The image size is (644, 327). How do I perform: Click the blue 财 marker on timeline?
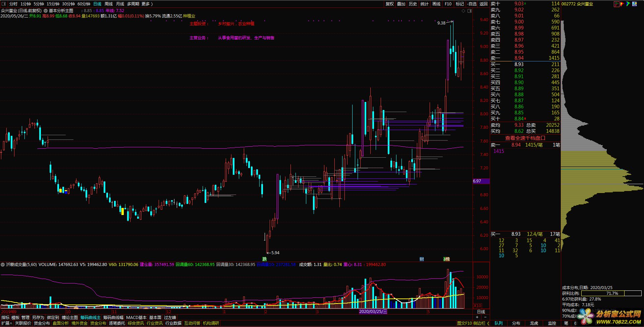click(422, 259)
